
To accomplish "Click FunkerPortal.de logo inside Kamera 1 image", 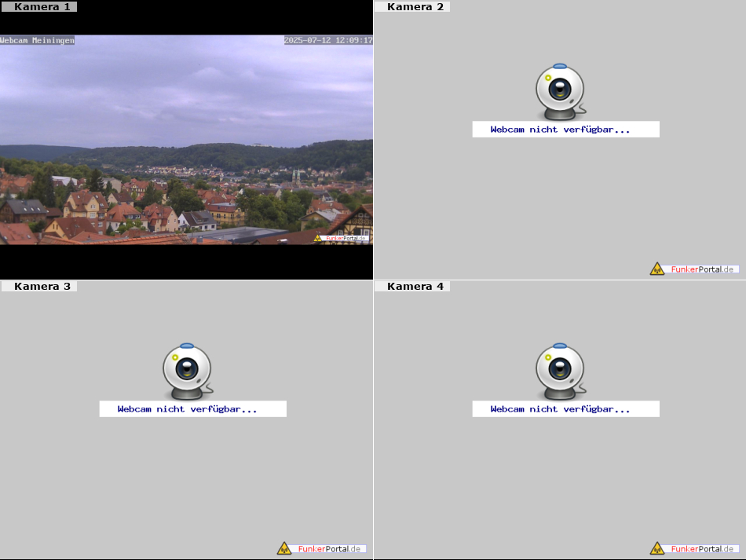I will (341, 238).
